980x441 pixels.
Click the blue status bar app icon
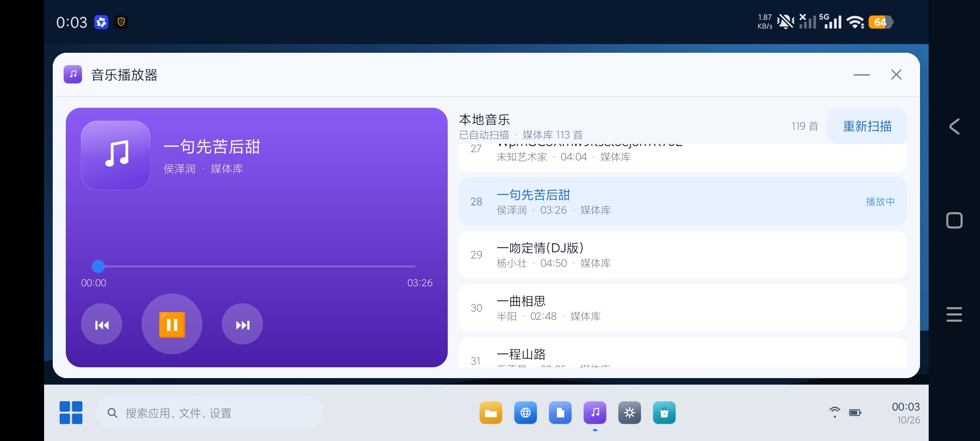(x=101, y=22)
